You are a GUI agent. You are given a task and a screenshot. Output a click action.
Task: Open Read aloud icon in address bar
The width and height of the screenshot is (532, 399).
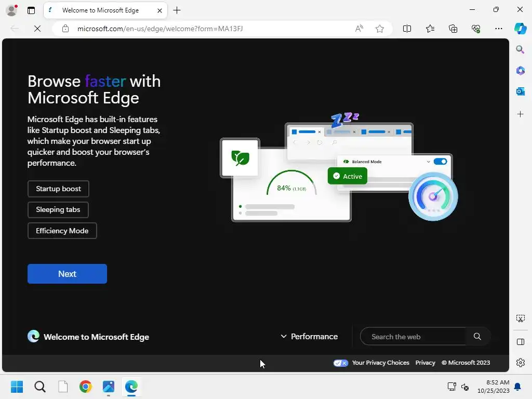pyautogui.click(x=359, y=29)
